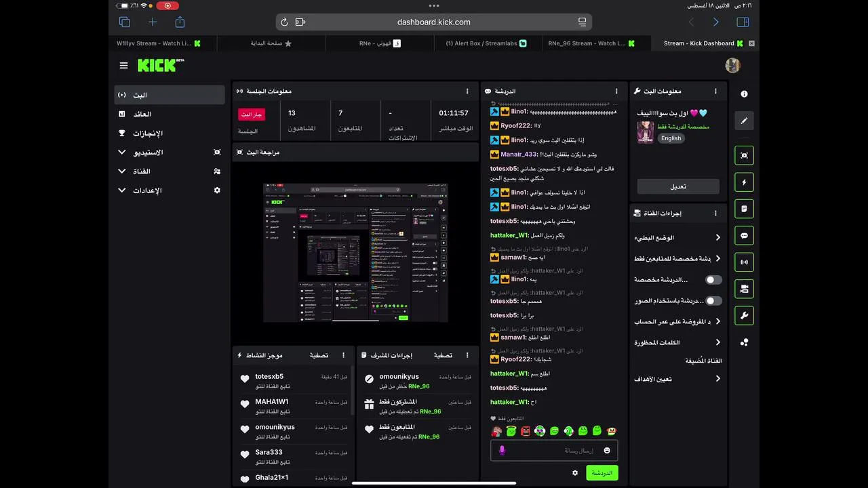Click the info icon in right sidebar
Screen dimensions: 868x488
coord(744,94)
